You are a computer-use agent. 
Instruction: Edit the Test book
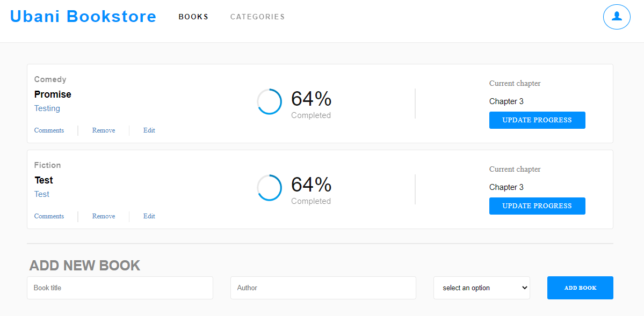click(149, 216)
